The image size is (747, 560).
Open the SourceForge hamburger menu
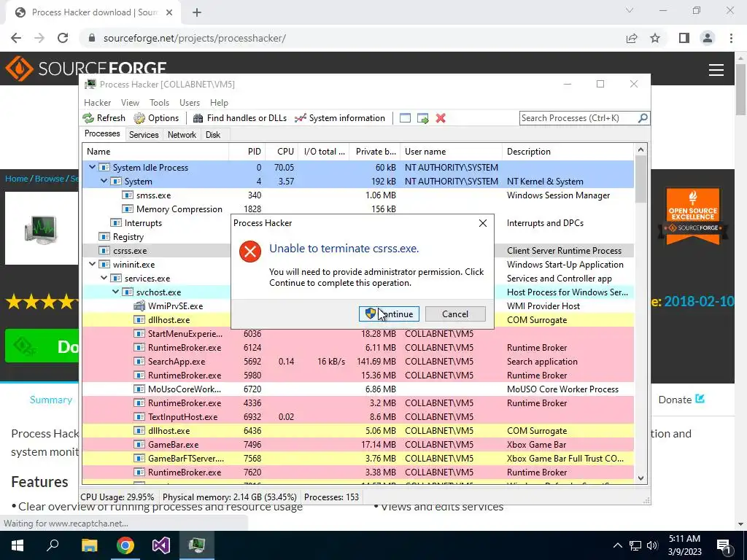click(716, 70)
